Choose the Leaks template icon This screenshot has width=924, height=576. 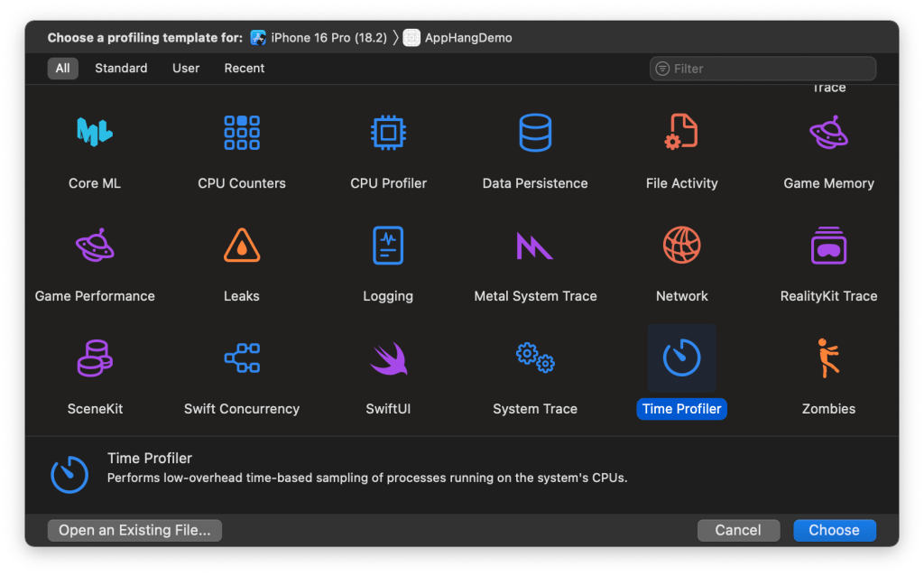242,246
